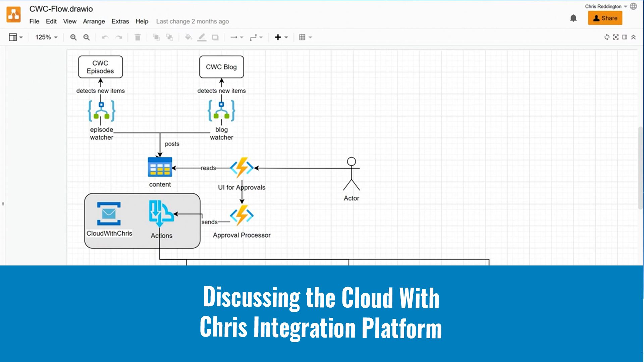Click the notification bell icon
The image size is (644, 362).
coord(574,18)
